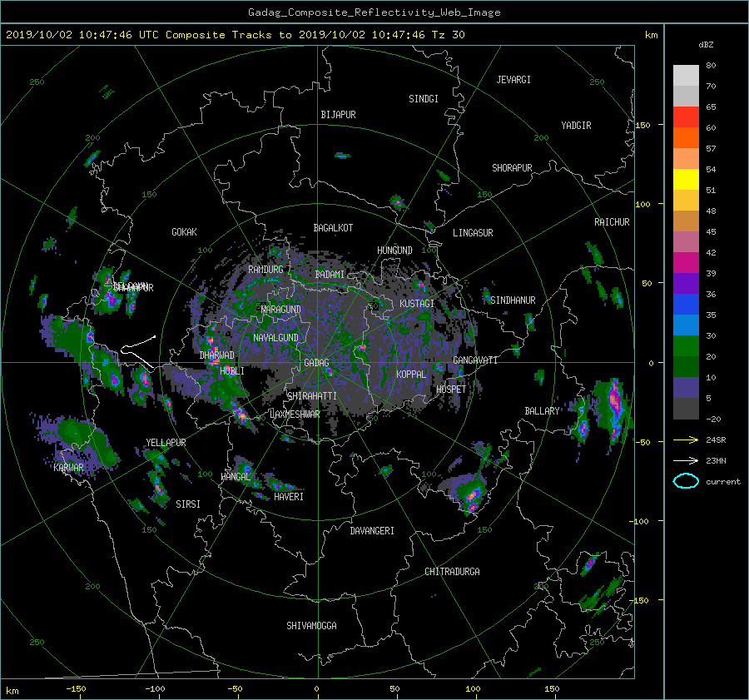Viewport: 749px width, 700px height.
Task: Click the GOKAK city label
Action: coord(184,232)
